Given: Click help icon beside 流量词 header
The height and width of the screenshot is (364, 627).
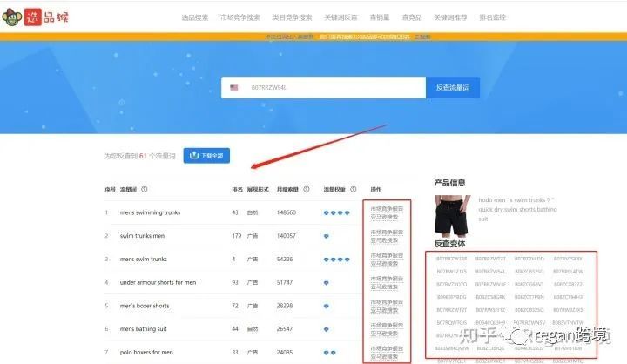Looking at the screenshot, I should tap(145, 189).
